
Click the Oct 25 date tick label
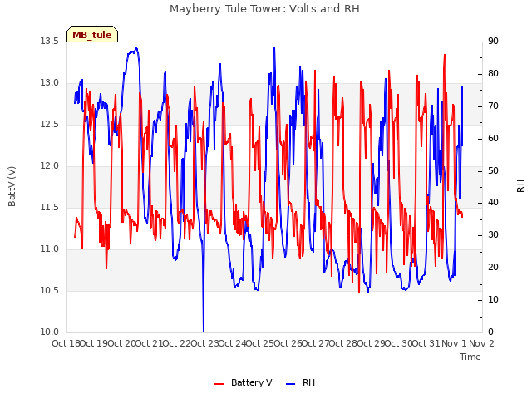[260, 343]
